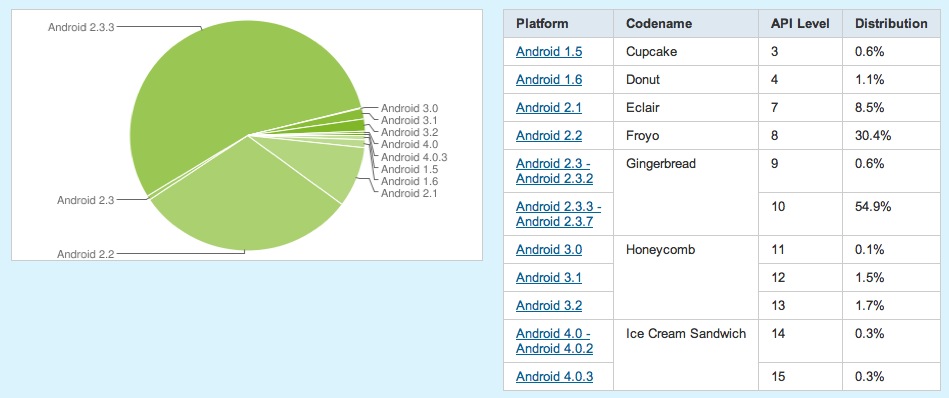Open the Android 4.0 - Android 4.0.2 link
This screenshot has width=949, height=398.
coord(554,341)
